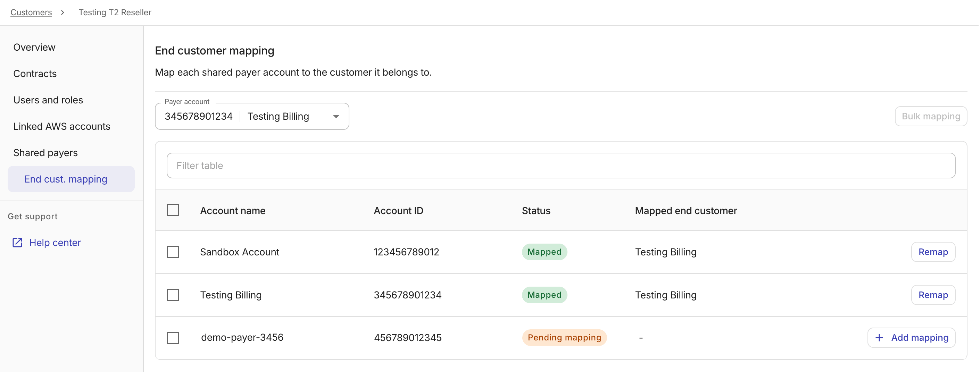The image size is (980, 372).
Task: Expand the Payer account dropdown arrow
Action: 335,116
